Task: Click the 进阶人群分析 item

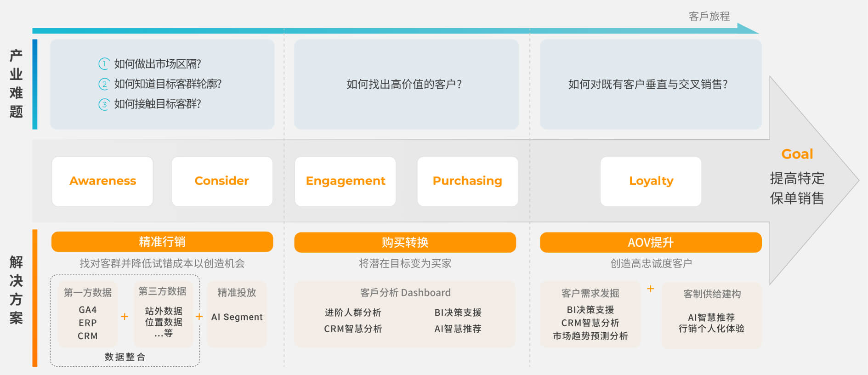Action: (x=353, y=312)
